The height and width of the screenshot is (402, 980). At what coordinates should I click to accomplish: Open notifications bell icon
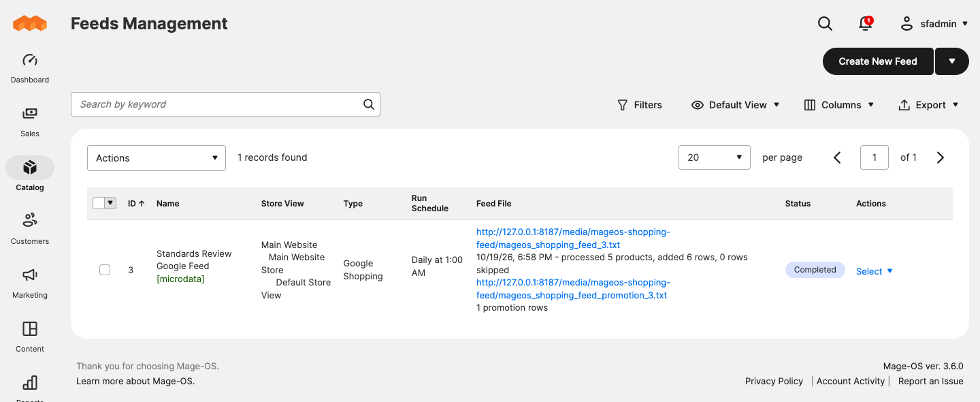point(866,24)
